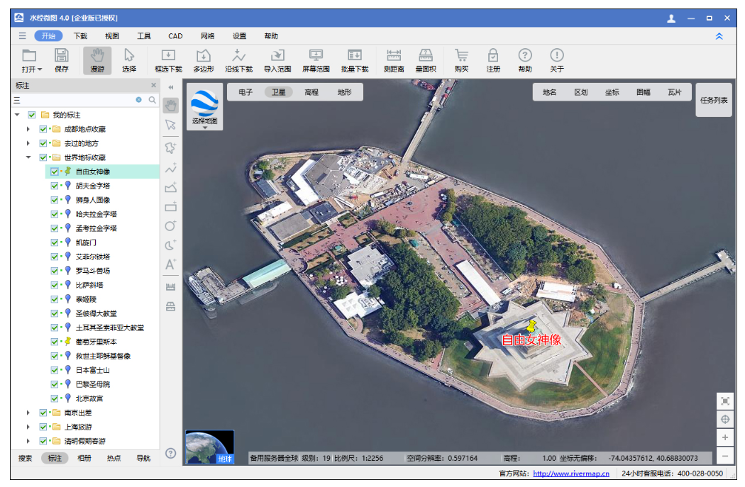Open the www.rivermap.cn website link
Image resolution: width=745 pixels, height=487 pixels.
(571, 474)
